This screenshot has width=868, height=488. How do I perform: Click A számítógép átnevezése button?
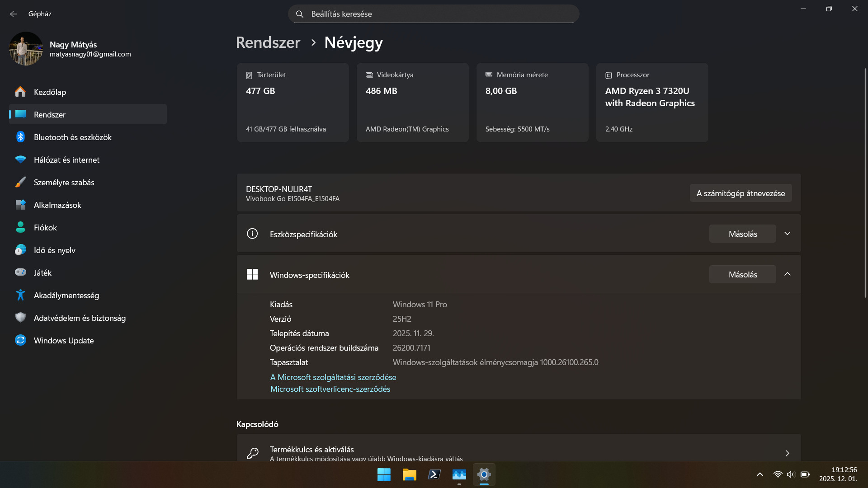pyautogui.click(x=741, y=193)
